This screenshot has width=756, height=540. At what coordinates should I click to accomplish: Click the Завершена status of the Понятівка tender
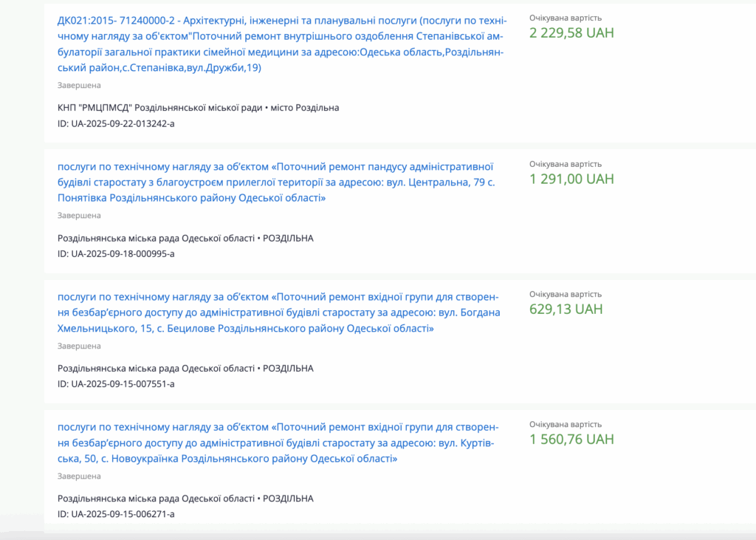click(x=79, y=216)
